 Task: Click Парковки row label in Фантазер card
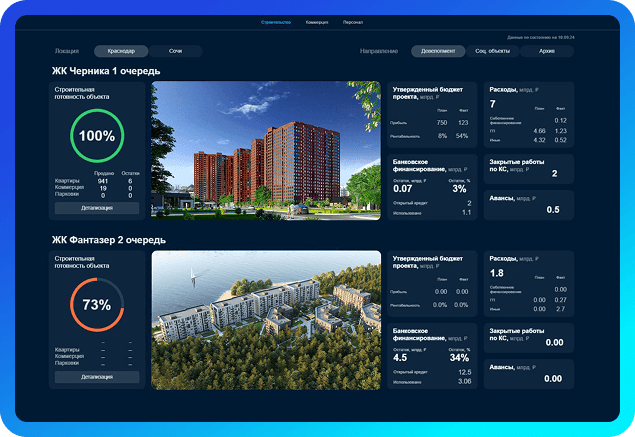67,363
